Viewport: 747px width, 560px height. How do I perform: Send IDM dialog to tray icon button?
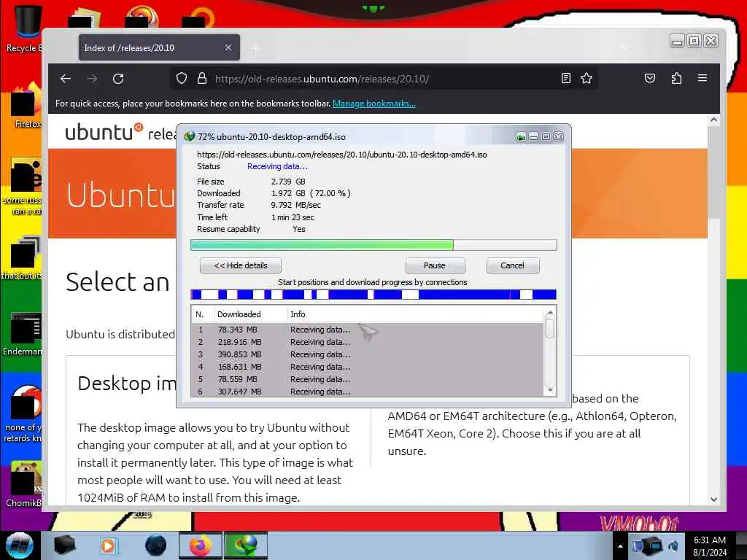pos(521,137)
